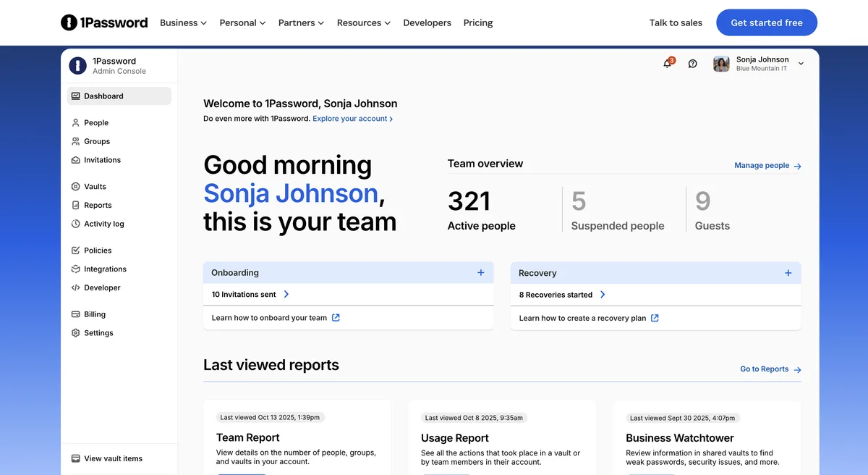Click the Reports icon in sidebar
The width and height of the screenshot is (868, 475).
pos(76,205)
